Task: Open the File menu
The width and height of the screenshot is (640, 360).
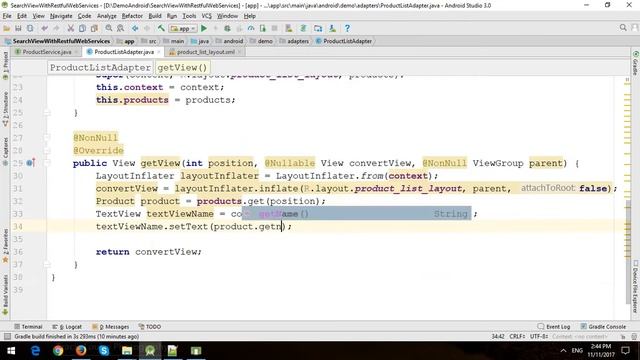Action: pyautogui.click(x=7, y=16)
